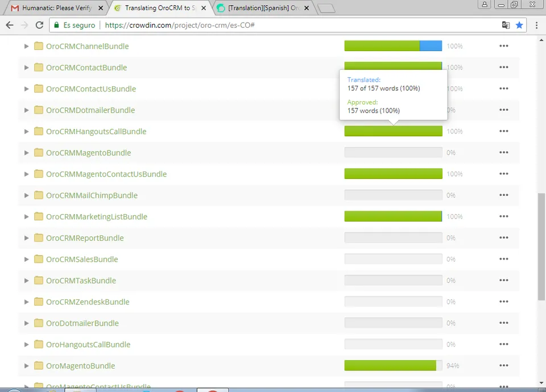Screen dimensions: 546x392
Task: Open OroMagentoBundle more options menu
Action: [x=503, y=365]
